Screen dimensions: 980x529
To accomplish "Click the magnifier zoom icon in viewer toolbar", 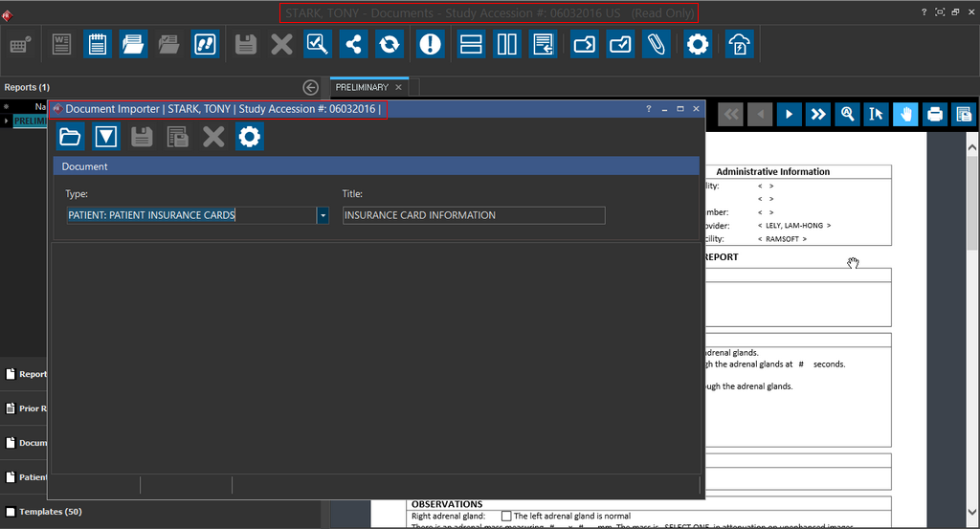I will [x=847, y=114].
